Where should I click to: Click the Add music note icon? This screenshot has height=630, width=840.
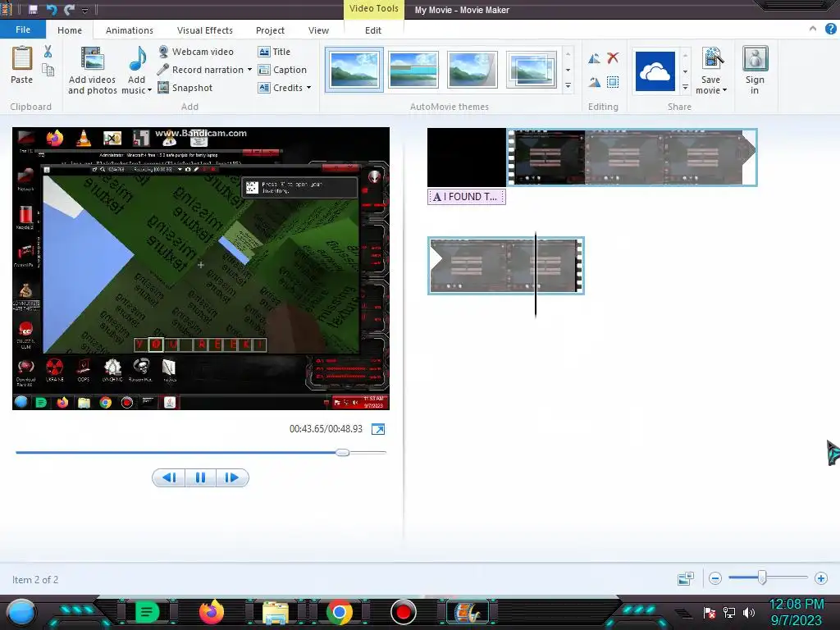138,58
